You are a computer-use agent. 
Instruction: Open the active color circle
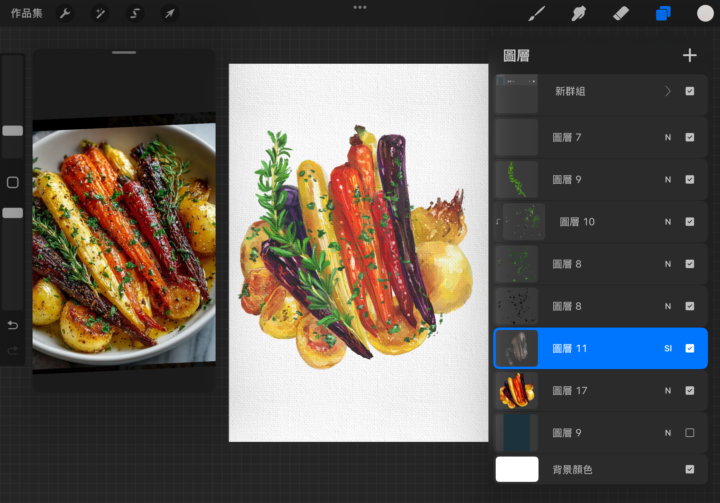tap(705, 13)
